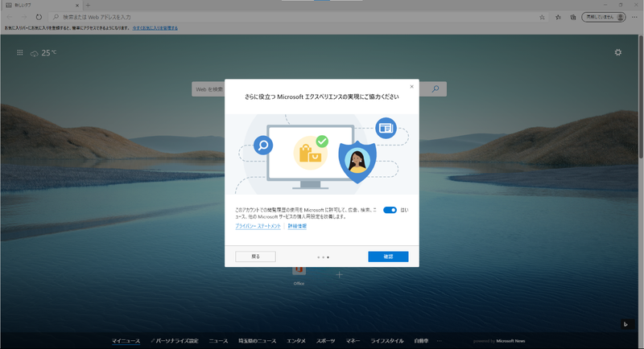Click the browser back arrow
The image size is (644, 349).
coord(10,17)
